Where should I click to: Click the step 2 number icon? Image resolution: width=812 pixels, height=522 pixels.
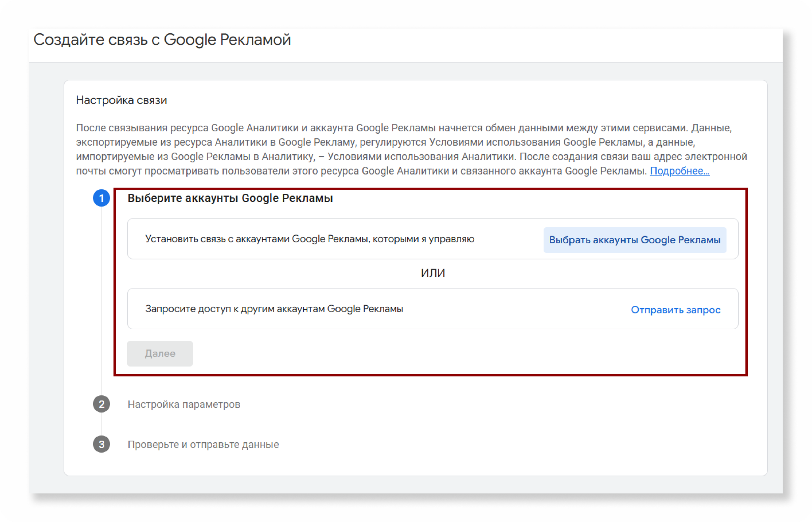pos(101,404)
